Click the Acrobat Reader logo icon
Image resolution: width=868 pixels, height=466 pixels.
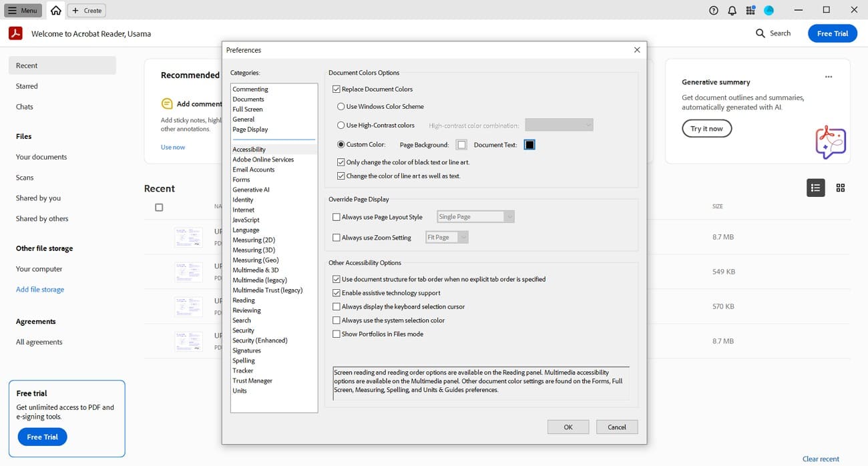pyautogui.click(x=15, y=33)
